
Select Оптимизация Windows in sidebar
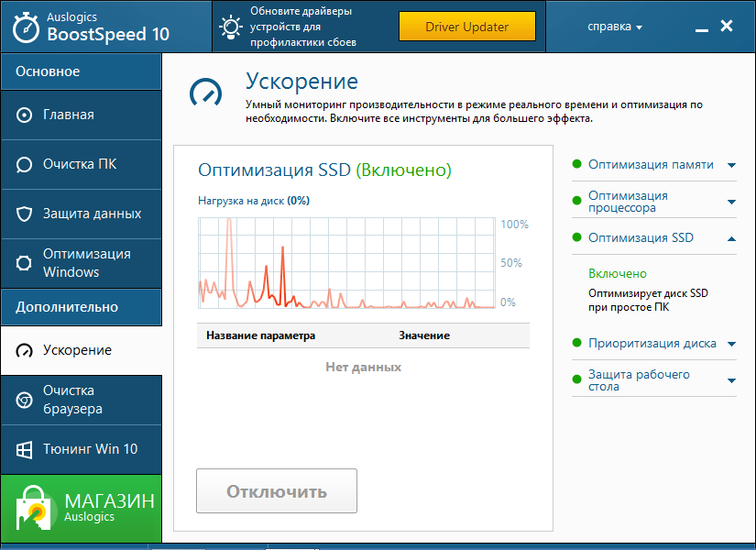pyautogui.click(x=81, y=263)
